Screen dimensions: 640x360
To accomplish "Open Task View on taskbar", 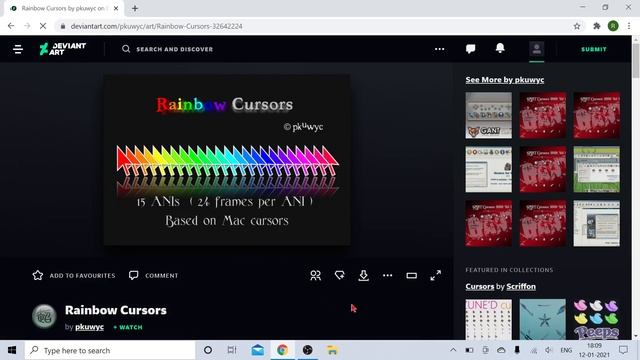I will (232, 350).
